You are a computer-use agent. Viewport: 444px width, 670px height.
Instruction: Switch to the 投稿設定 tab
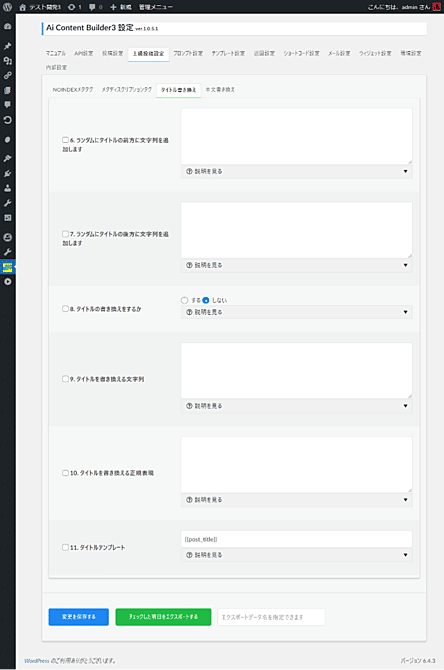click(112, 53)
